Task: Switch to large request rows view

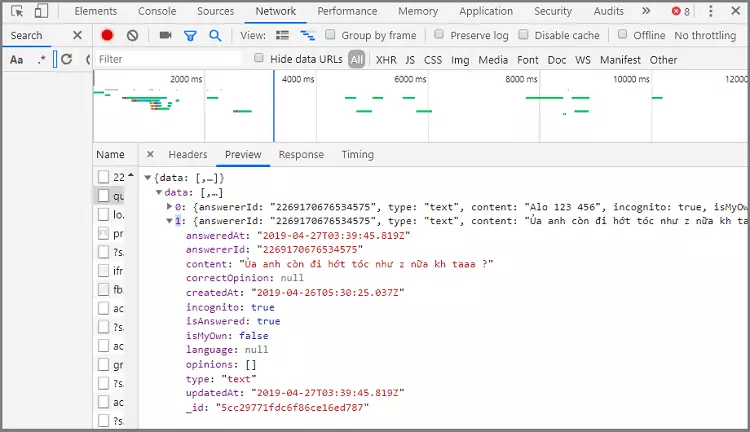Action: point(282,35)
